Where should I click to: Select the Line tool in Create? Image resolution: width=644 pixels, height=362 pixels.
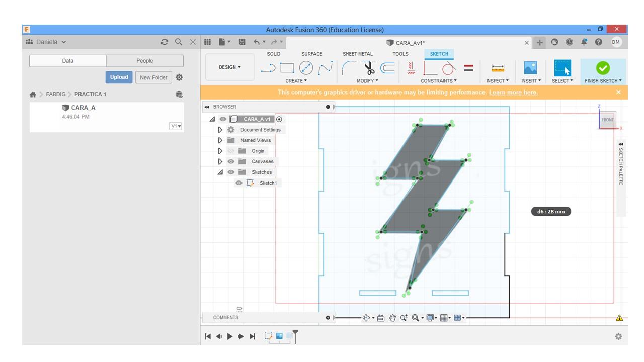tap(268, 68)
